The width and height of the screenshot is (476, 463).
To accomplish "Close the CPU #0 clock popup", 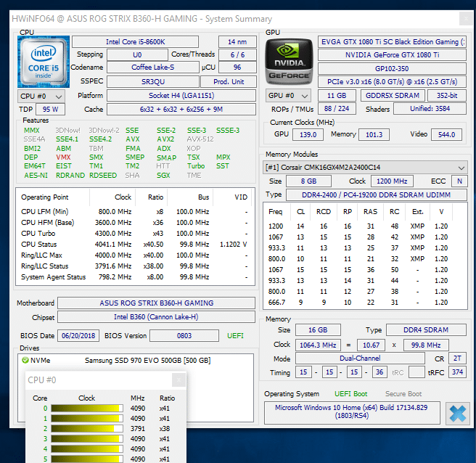I will (177, 380).
